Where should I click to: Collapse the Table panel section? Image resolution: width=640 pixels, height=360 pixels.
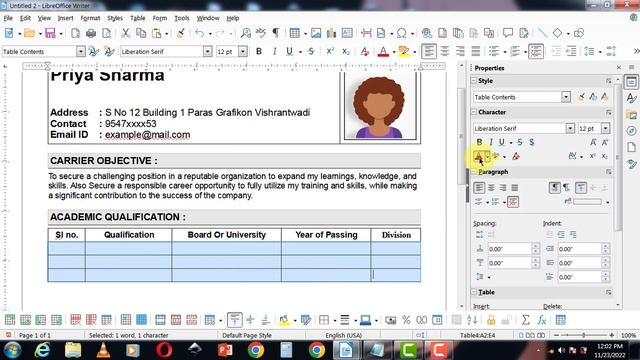point(474,292)
